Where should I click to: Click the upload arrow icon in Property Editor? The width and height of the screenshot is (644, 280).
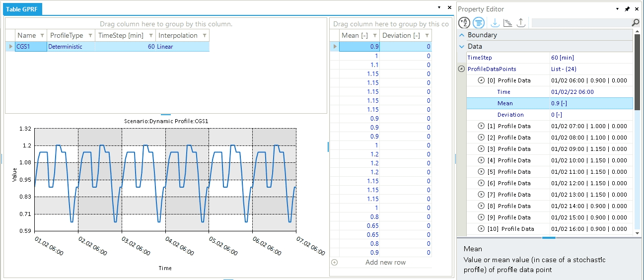(520, 22)
